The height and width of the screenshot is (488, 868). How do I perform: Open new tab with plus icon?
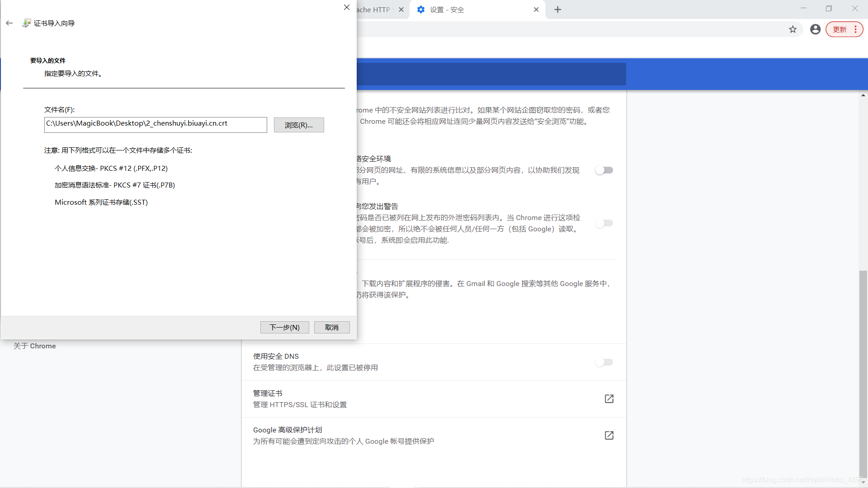click(557, 9)
